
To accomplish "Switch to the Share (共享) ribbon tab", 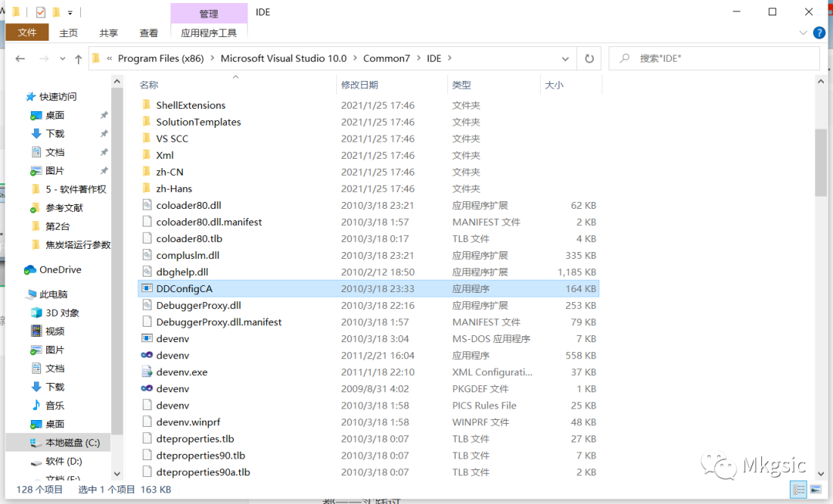I will coord(109,33).
